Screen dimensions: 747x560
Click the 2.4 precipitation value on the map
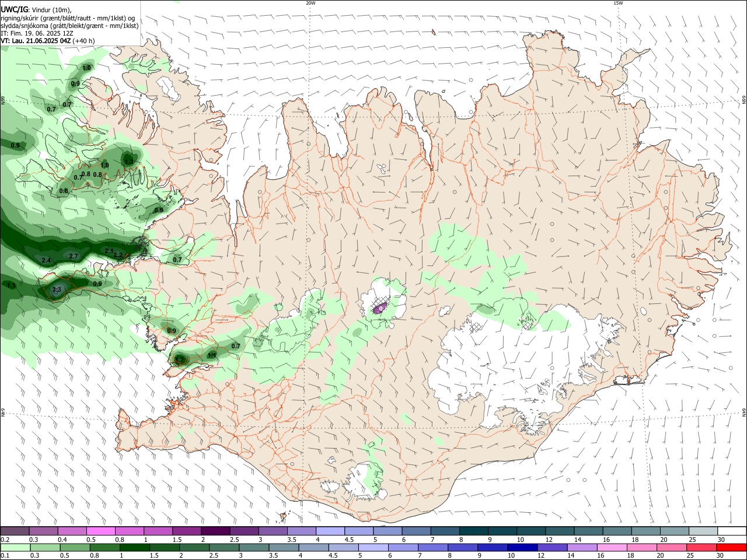[x=47, y=260]
